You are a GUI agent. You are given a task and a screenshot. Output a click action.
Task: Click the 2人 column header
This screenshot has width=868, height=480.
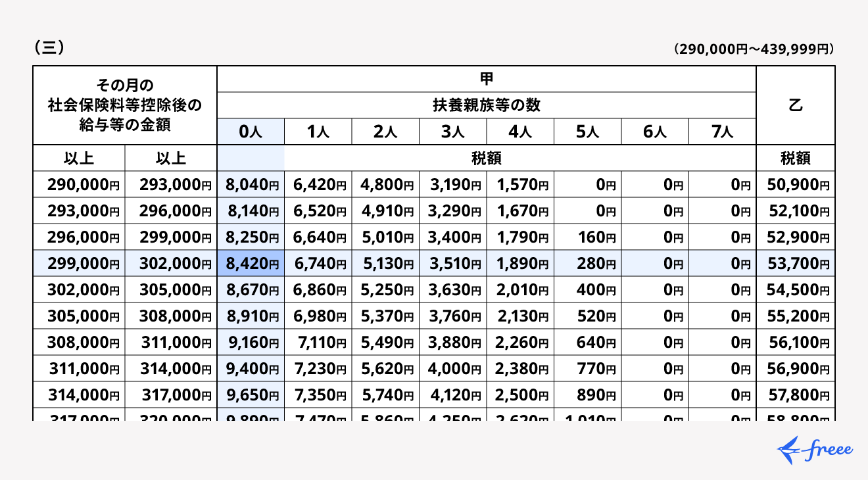pyautogui.click(x=385, y=132)
